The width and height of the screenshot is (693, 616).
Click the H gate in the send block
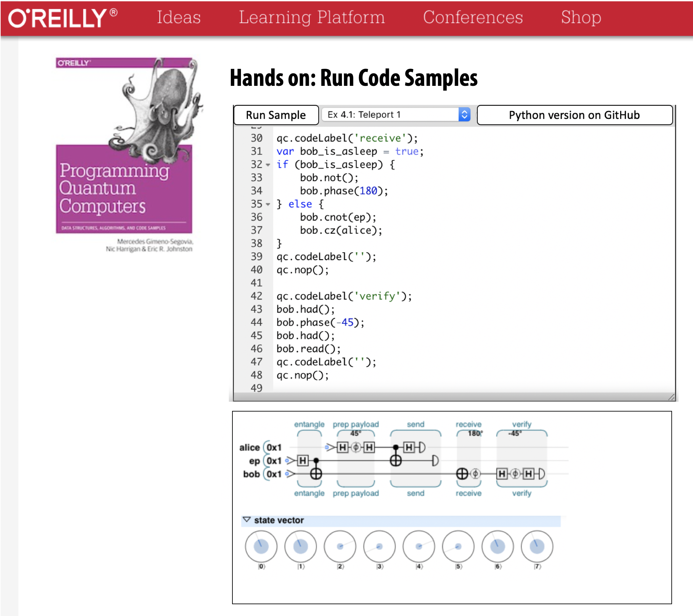coord(409,447)
